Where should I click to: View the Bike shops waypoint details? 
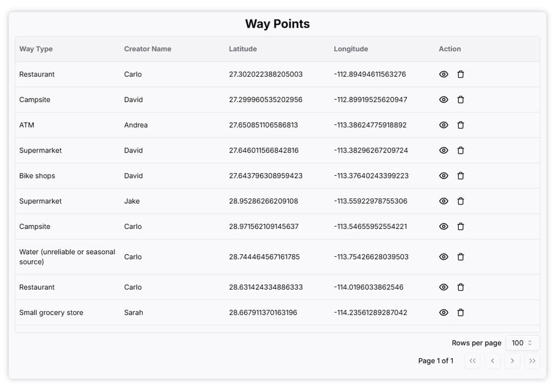pyautogui.click(x=444, y=176)
